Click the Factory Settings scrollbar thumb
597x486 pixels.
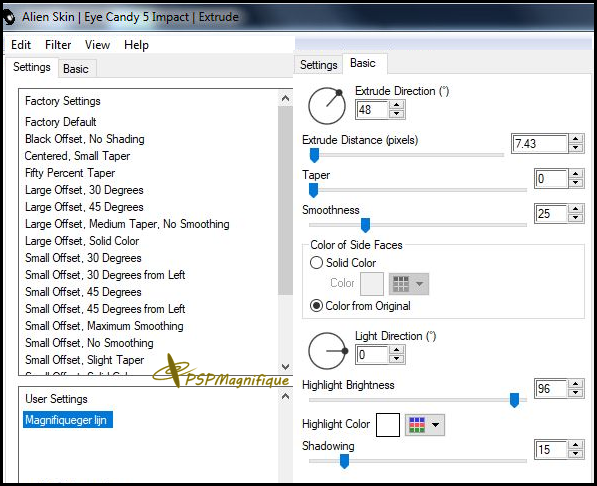285,200
